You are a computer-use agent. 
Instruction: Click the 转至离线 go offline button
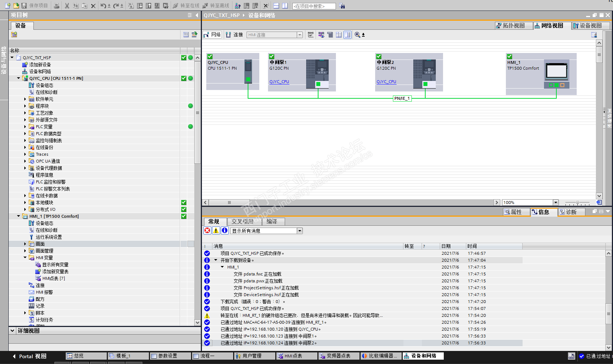(x=216, y=5)
